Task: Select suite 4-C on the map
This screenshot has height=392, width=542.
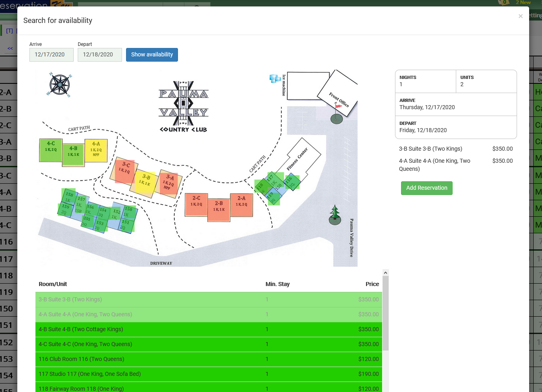Action: click(51, 150)
